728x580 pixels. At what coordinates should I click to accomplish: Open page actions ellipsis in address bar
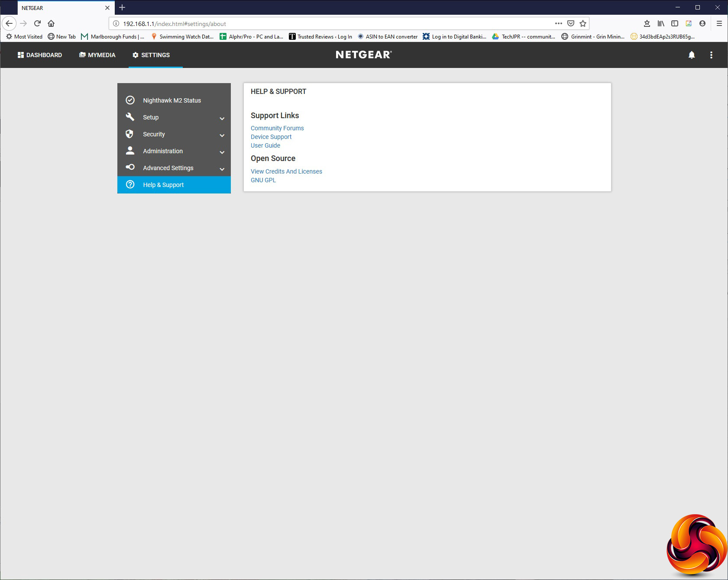point(559,23)
